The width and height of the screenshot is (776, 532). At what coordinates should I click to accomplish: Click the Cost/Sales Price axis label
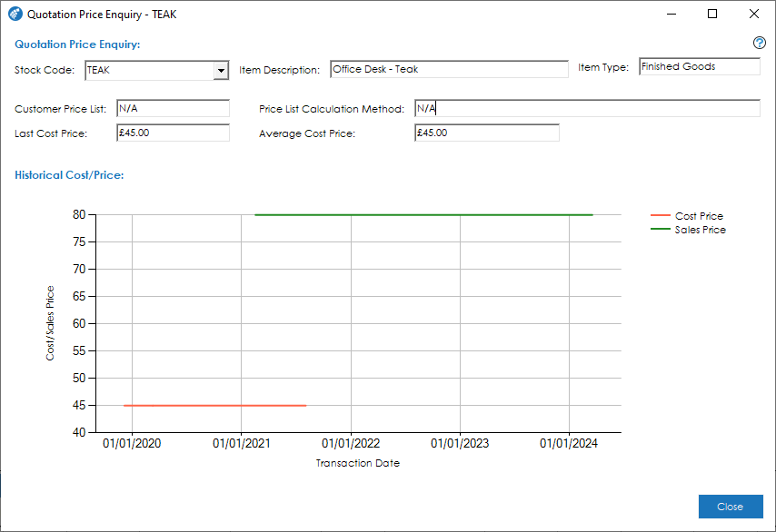[x=50, y=320]
